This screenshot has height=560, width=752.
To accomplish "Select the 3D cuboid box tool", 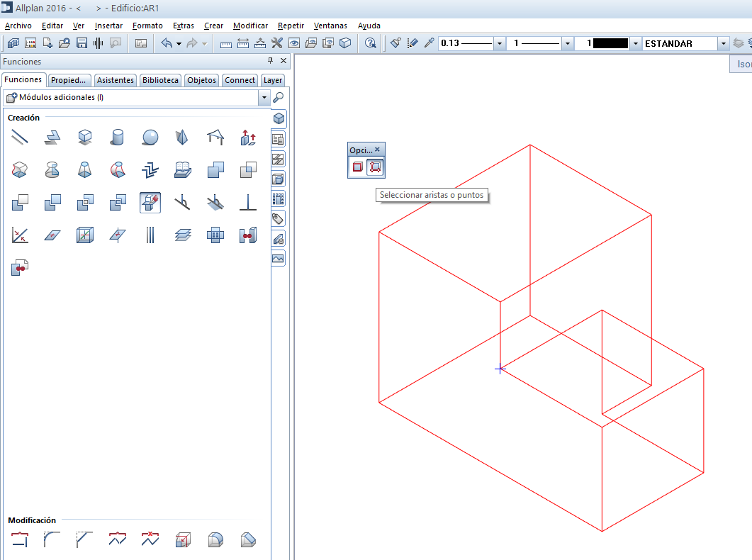I will click(85, 138).
